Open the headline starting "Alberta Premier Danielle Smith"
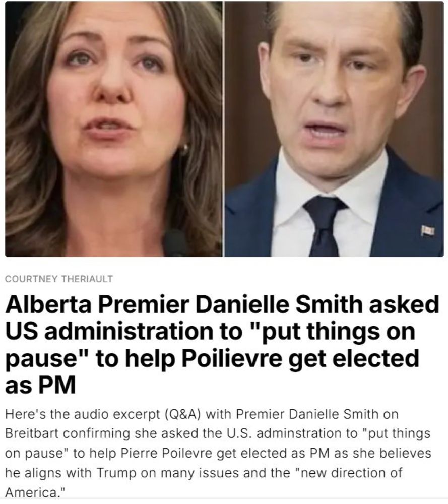Image resolution: width=448 pixels, height=504 pixels. click(222, 345)
